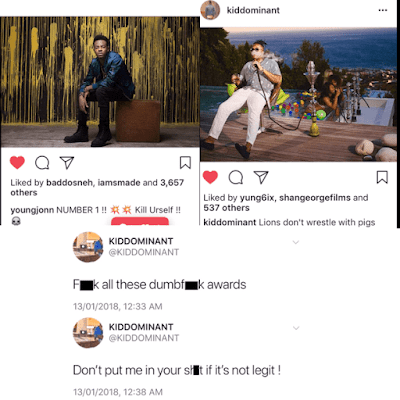
Task: Open three-dot options menu on kiddominant post
Action: 383,10
